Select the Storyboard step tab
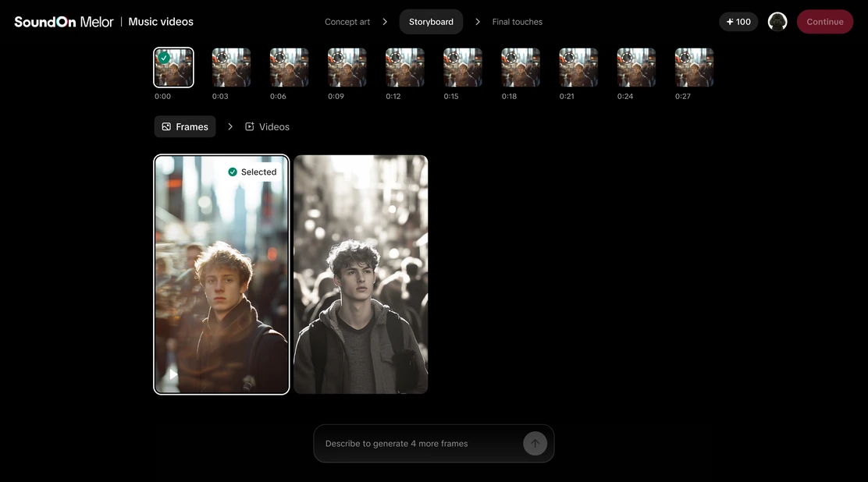The image size is (868, 482). pos(431,22)
